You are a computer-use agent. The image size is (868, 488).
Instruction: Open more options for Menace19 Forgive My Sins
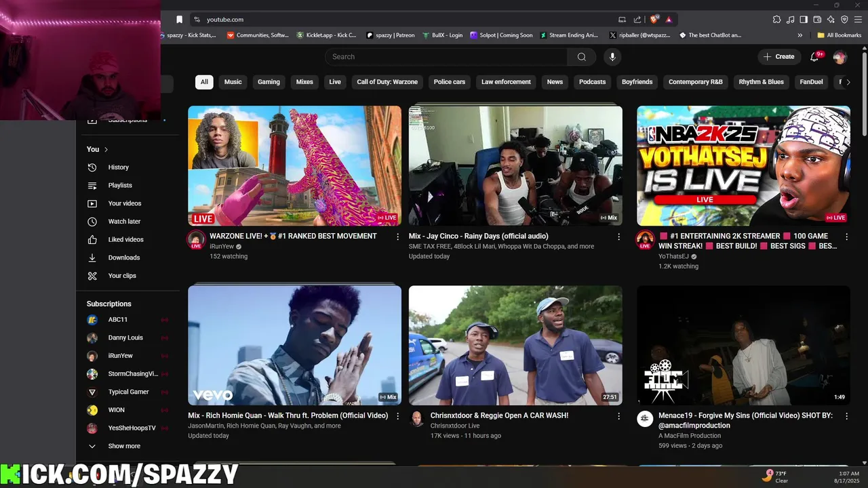846,416
